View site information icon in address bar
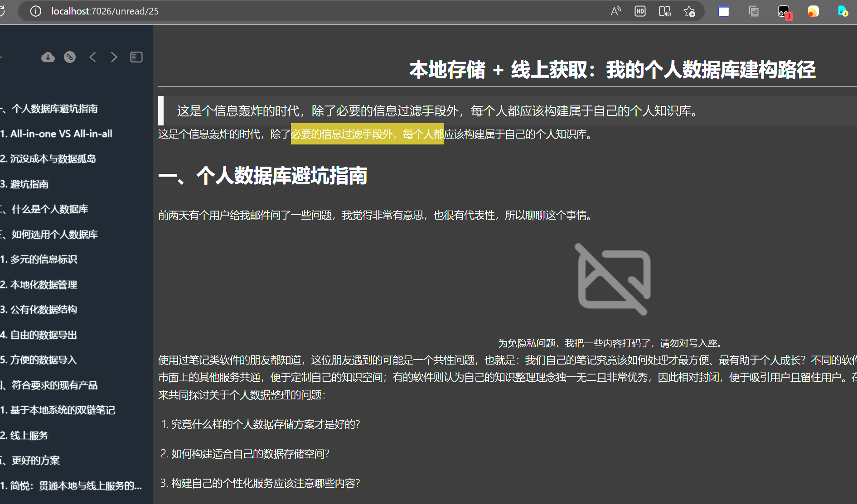The height and width of the screenshot is (504, 857). point(36,11)
